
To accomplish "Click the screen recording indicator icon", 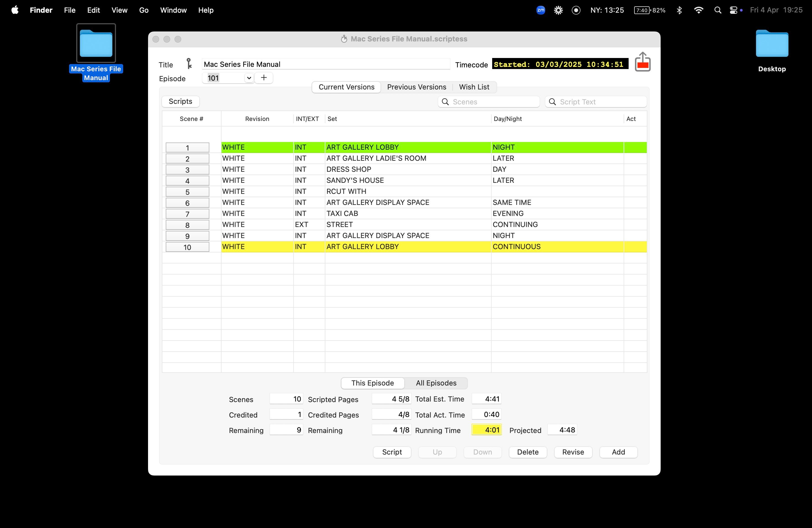I will coord(576,10).
